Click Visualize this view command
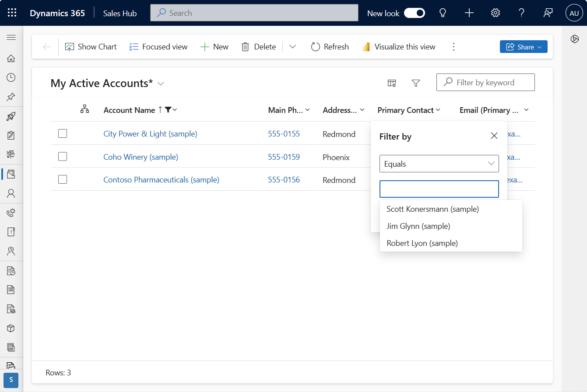The height and width of the screenshot is (392, 587). pyautogui.click(x=399, y=47)
